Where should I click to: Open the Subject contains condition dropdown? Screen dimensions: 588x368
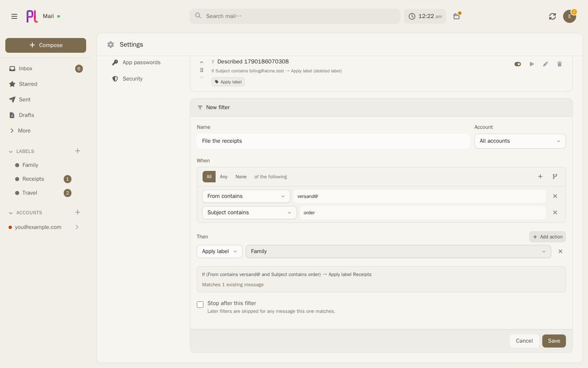pos(249,213)
